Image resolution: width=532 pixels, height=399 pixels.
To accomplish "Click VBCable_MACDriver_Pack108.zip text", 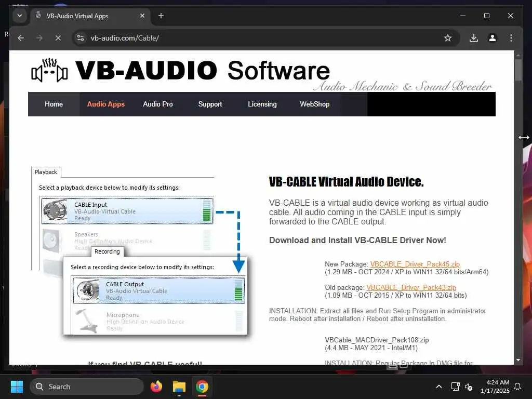I will click(x=377, y=340).
